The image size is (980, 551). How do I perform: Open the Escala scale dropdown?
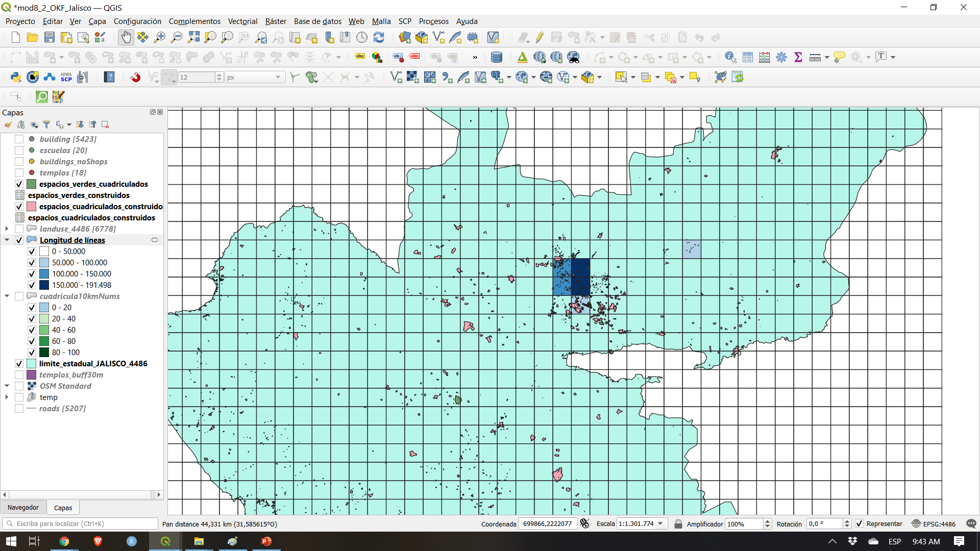point(660,523)
